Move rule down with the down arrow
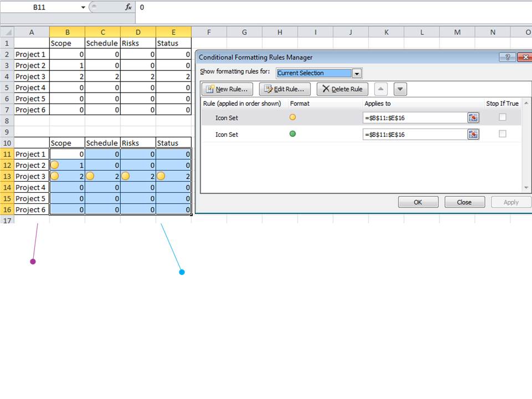The height and width of the screenshot is (399, 532). [x=400, y=89]
